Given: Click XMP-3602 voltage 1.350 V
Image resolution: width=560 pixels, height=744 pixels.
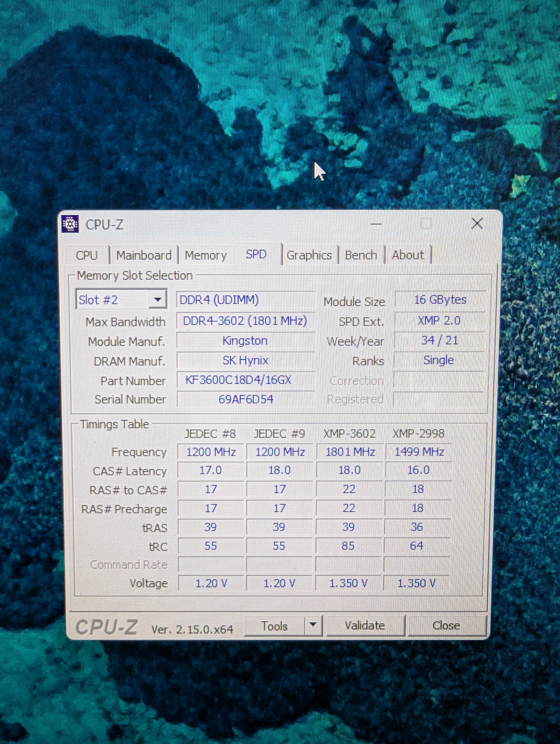Looking at the screenshot, I should [348, 583].
